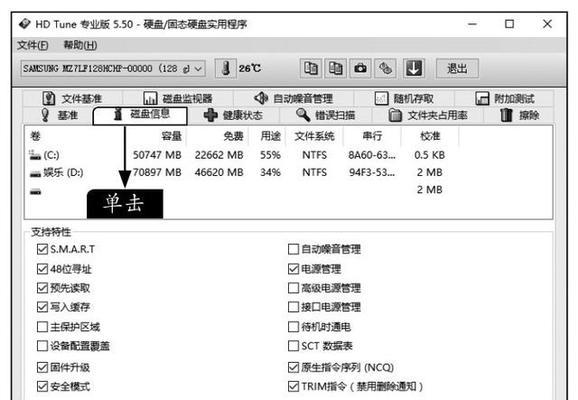This screenshot has width=578, height=400.
Task: Switch to 文件基准 file benchmark tab
Action: (x=73, y=98)
